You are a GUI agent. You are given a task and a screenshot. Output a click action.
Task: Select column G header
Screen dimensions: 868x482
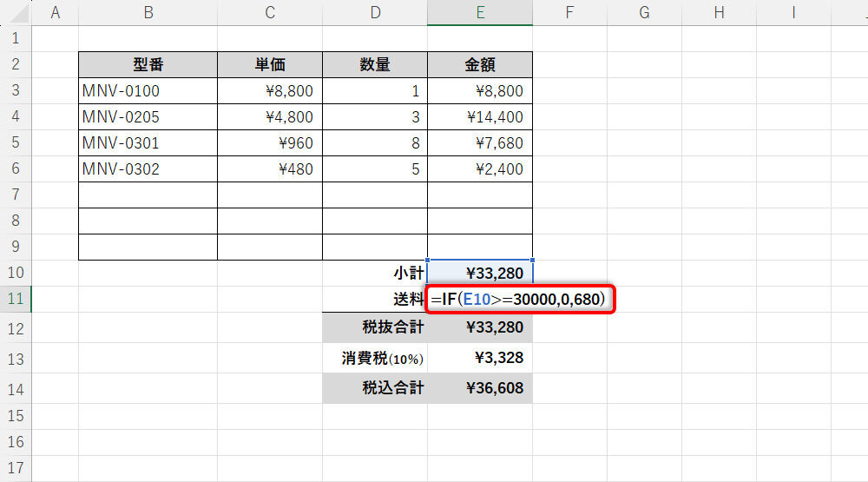click(644, 12)
